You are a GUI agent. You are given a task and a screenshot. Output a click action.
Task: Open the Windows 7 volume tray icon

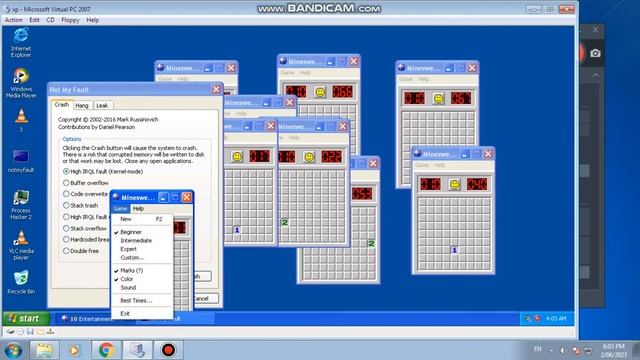pos(562,350)
